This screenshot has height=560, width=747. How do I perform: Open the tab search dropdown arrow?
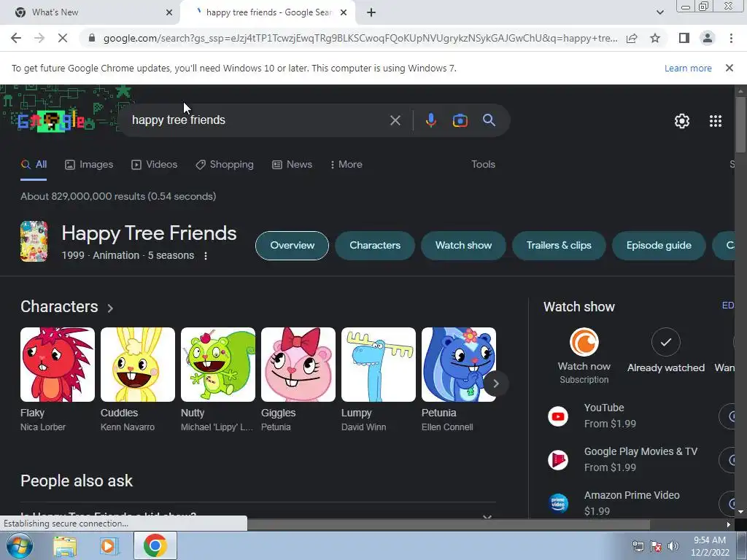click(659, 13)
